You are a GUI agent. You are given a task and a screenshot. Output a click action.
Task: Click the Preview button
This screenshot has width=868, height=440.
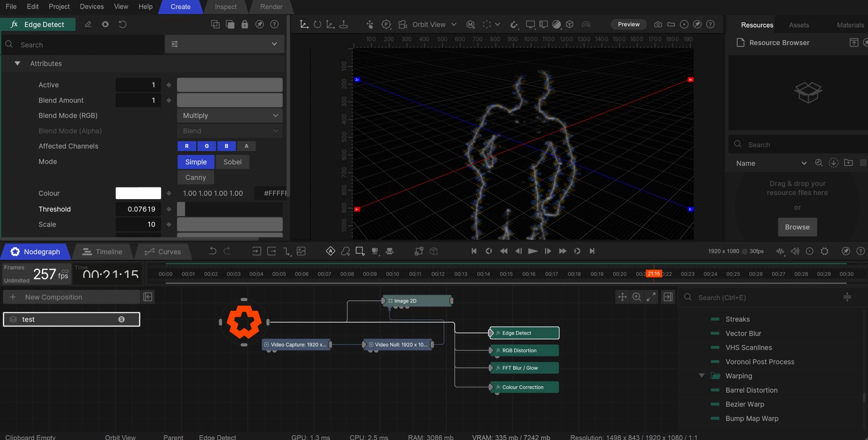[x=628, y=24]
